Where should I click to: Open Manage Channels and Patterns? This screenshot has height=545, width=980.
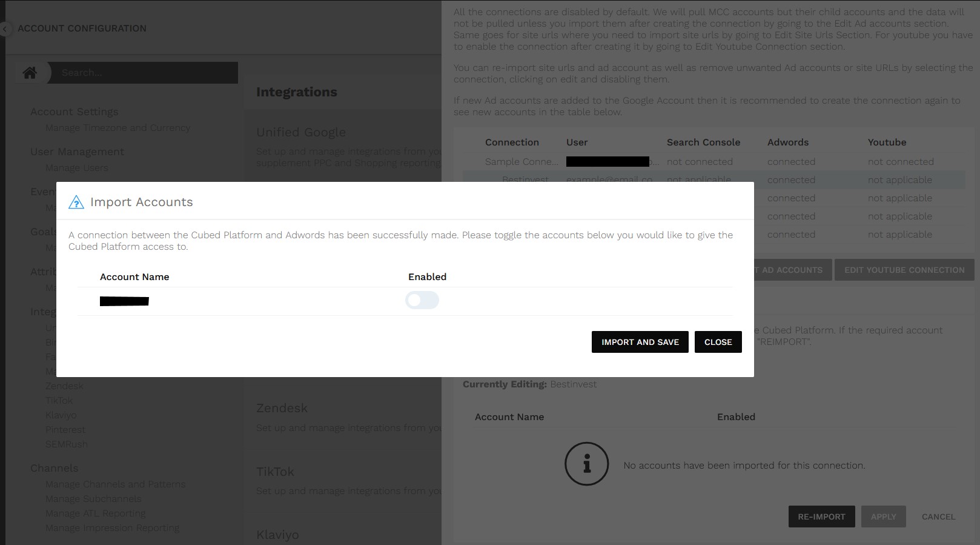[x=116, y=484]
